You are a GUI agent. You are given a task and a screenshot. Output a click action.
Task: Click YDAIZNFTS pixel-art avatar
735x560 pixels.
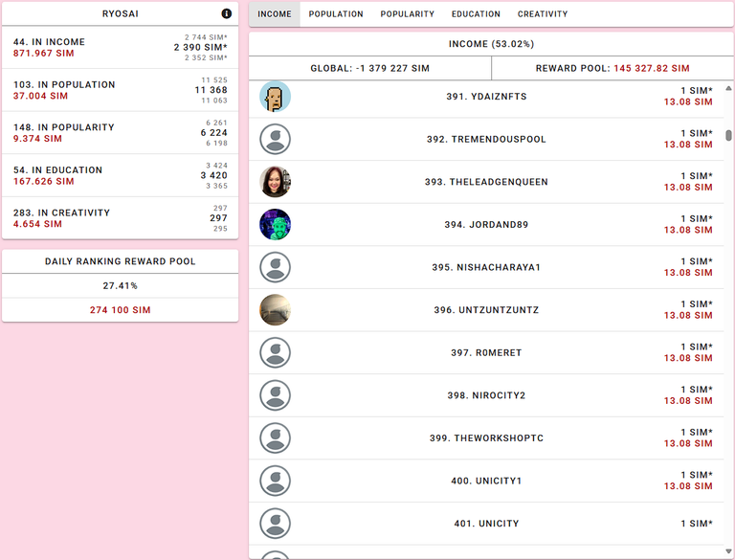point(276,96)
